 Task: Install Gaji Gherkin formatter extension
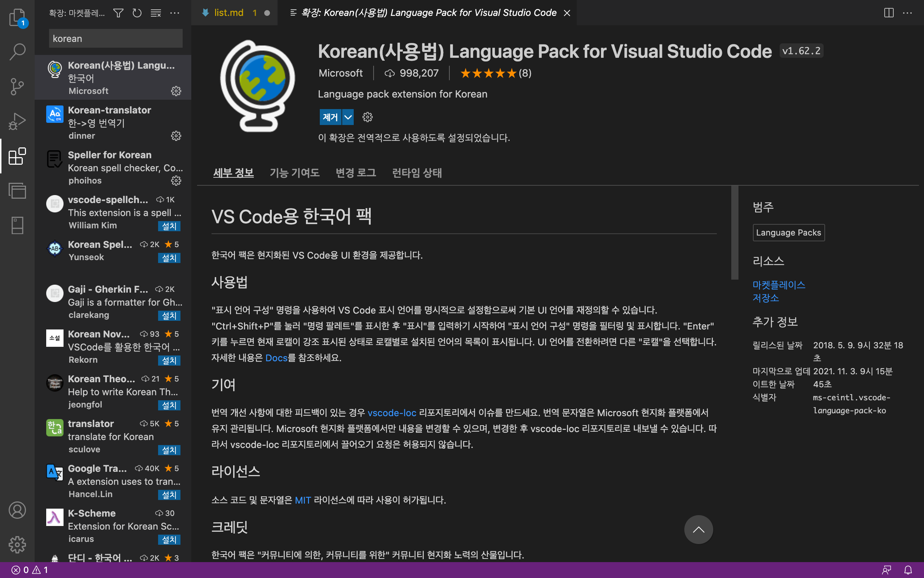pyautogui.click(x=169, y=315)
